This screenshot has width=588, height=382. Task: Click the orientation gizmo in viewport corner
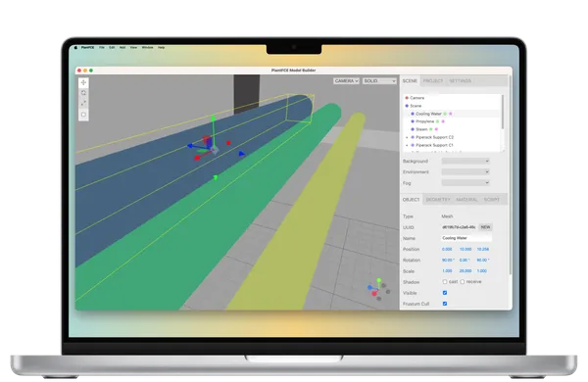point(378,289)
